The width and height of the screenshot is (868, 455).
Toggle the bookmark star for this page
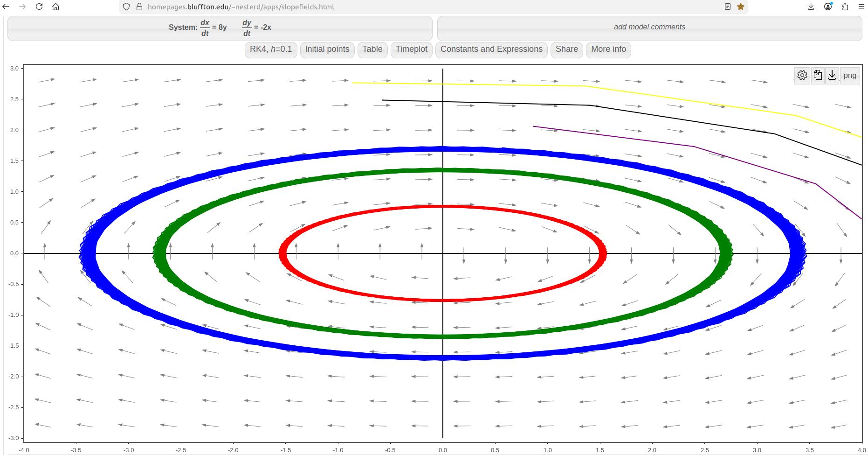741,7
